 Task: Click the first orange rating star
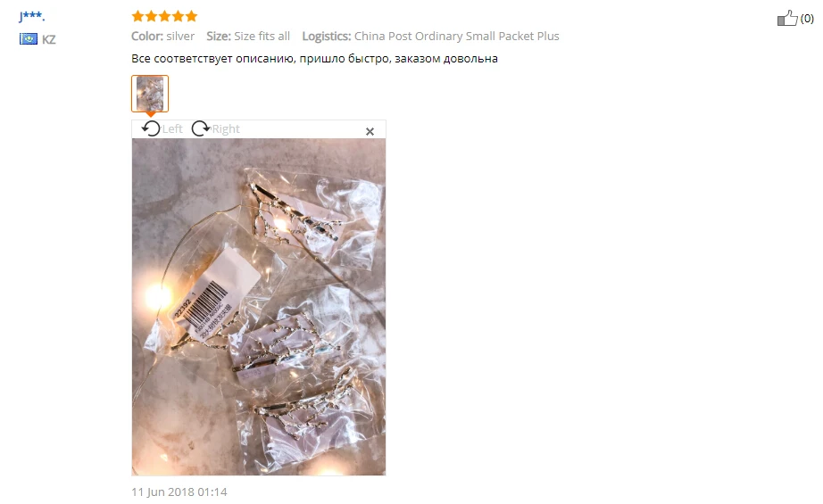(138, 16)
